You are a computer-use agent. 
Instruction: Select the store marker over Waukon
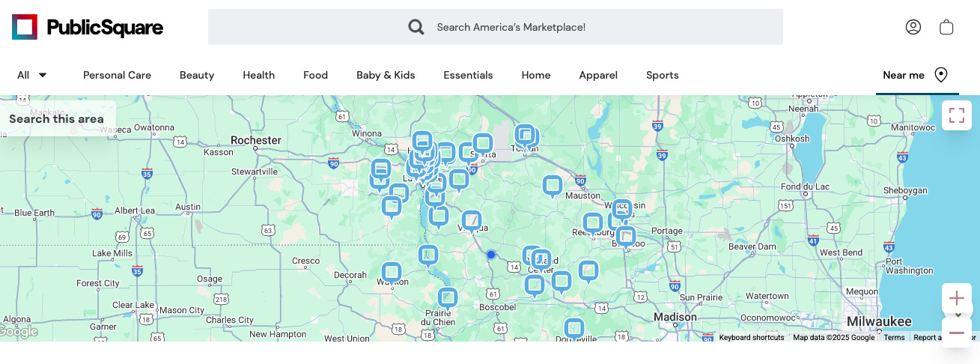pyautogui.click(x=392, y=273)
